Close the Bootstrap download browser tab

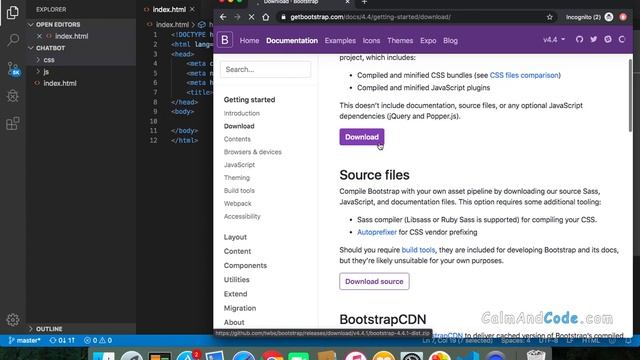(347, 2)
